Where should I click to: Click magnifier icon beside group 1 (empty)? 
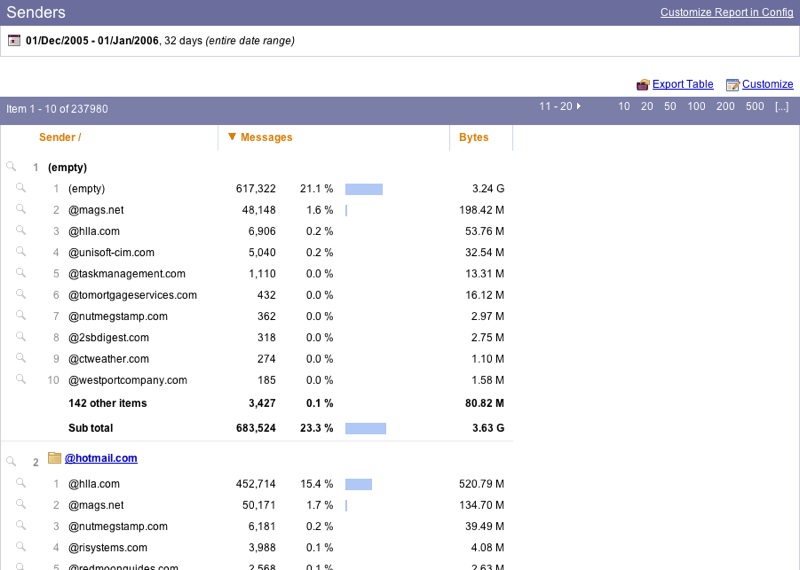11,167
